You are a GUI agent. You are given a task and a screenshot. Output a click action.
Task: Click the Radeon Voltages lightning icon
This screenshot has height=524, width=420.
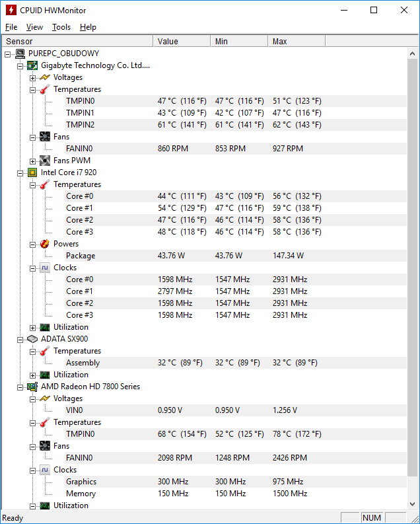point(45,398)
